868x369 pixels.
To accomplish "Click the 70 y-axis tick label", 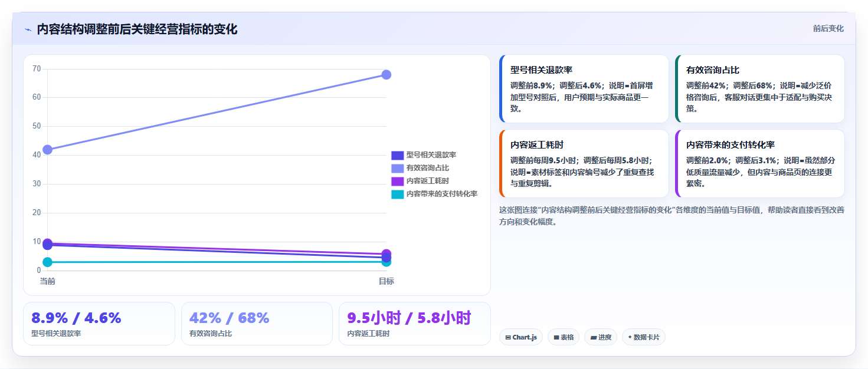I will click(x=37, y=69).
